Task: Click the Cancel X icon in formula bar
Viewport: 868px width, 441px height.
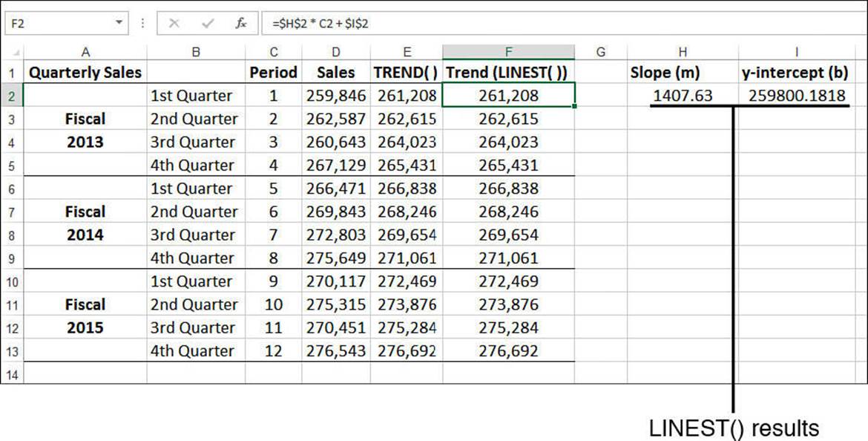Action: [174, 24]
